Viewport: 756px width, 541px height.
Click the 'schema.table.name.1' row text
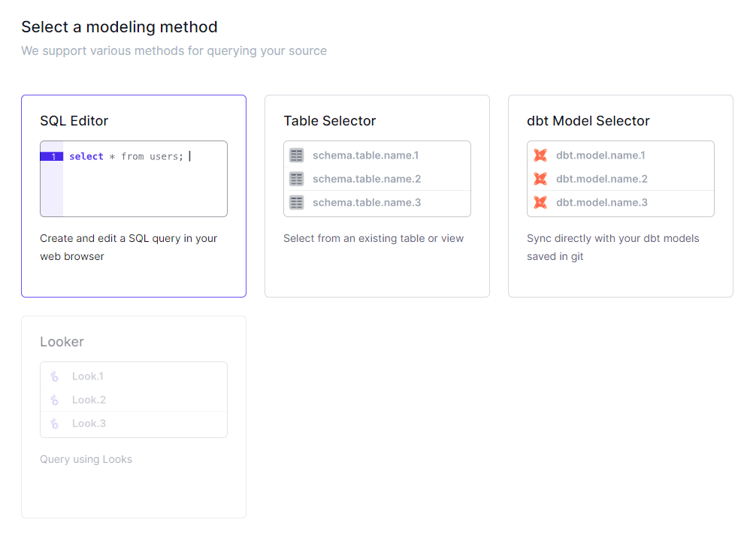tap(365, 156)
